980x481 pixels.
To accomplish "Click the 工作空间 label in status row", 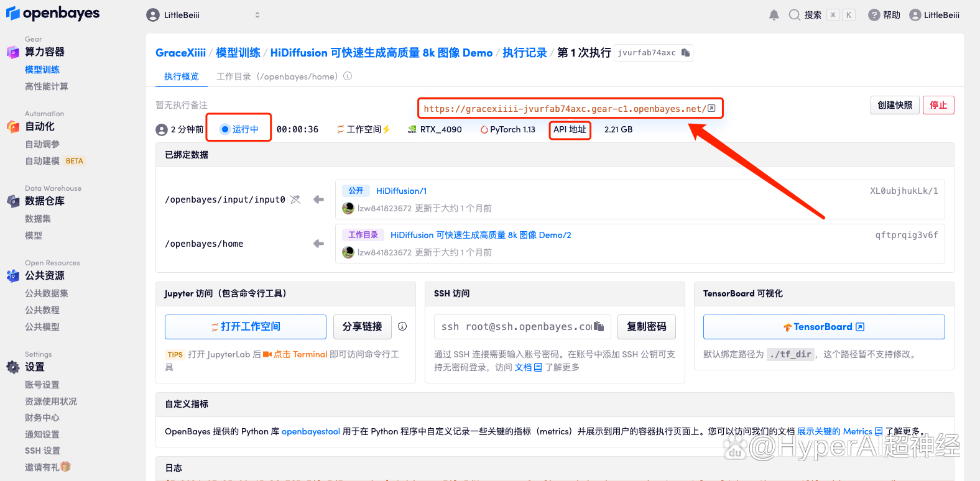I will (x=363, y=129).
